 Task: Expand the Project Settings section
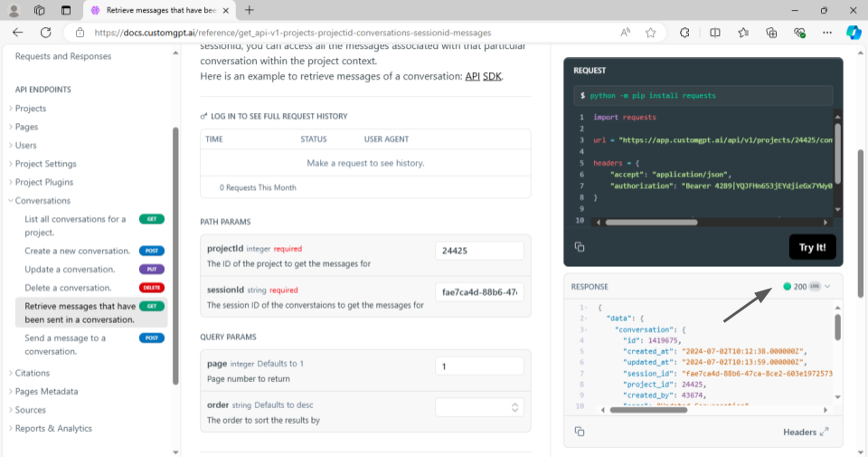tap(45, 164)
